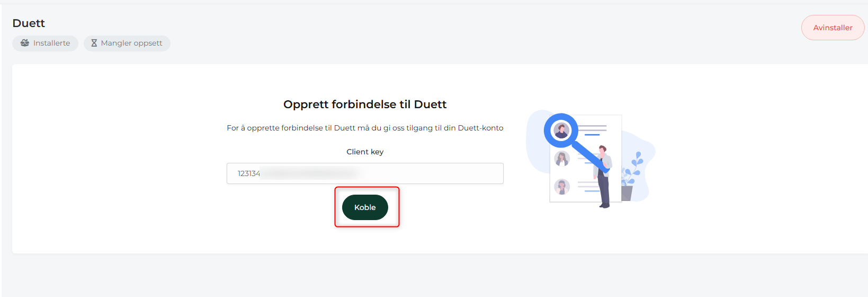Click the Duett-konto access description text

365,128
